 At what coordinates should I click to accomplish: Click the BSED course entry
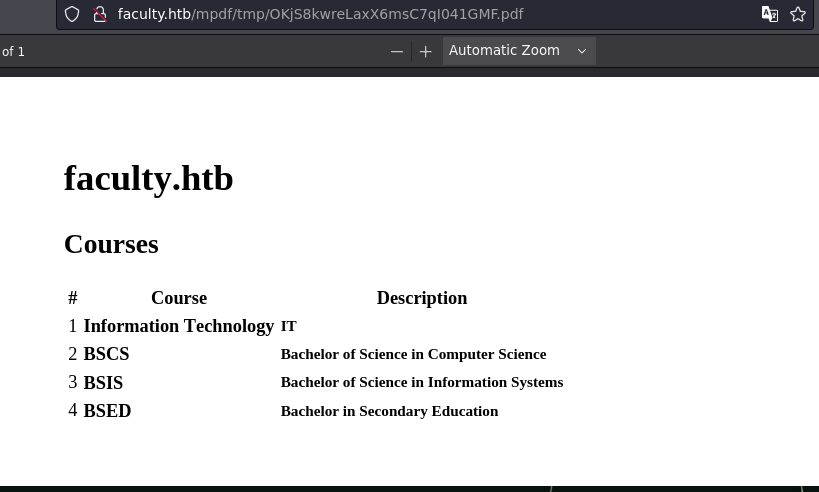click(107, 411)
